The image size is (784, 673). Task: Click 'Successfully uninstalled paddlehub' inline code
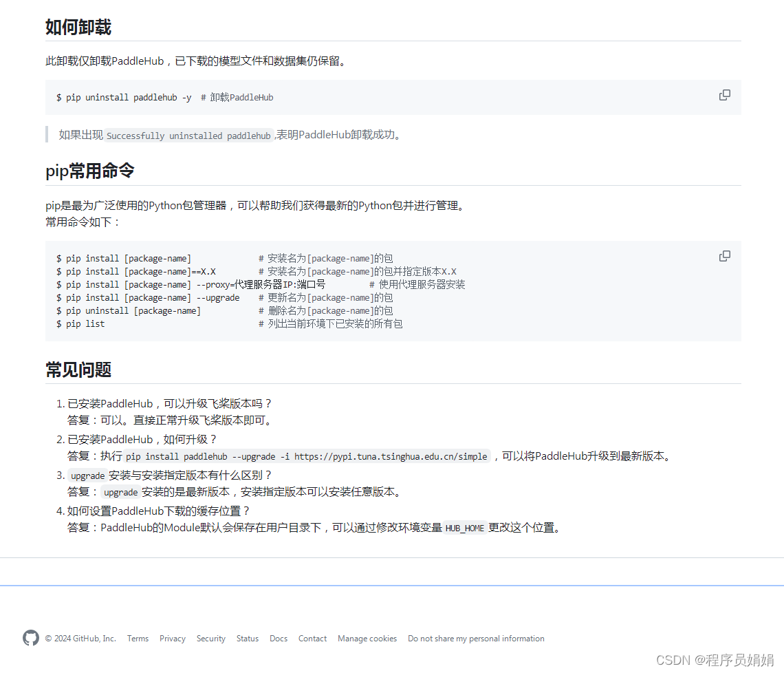tap(188, 136)
